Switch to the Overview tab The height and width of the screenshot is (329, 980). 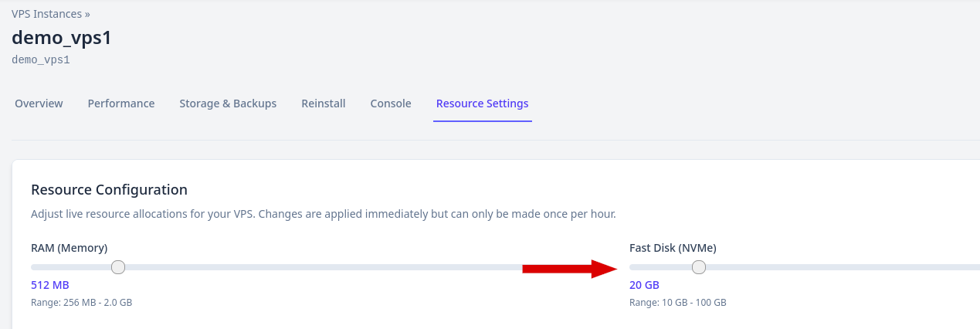pos(39,103)
